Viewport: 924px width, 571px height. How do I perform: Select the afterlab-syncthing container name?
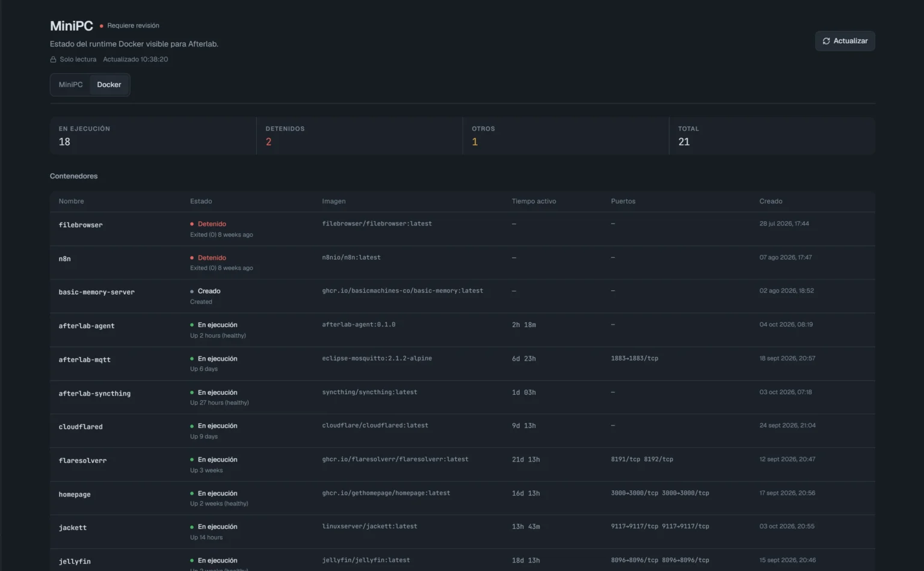pos(94,394)
